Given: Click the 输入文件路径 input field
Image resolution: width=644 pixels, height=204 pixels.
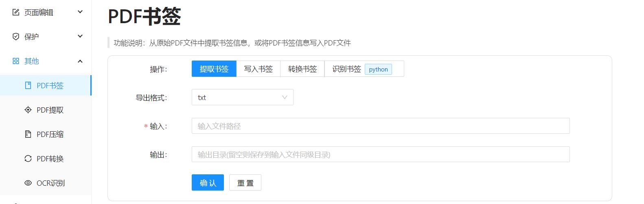Looking at the screenshot, I should coord(381,126).
